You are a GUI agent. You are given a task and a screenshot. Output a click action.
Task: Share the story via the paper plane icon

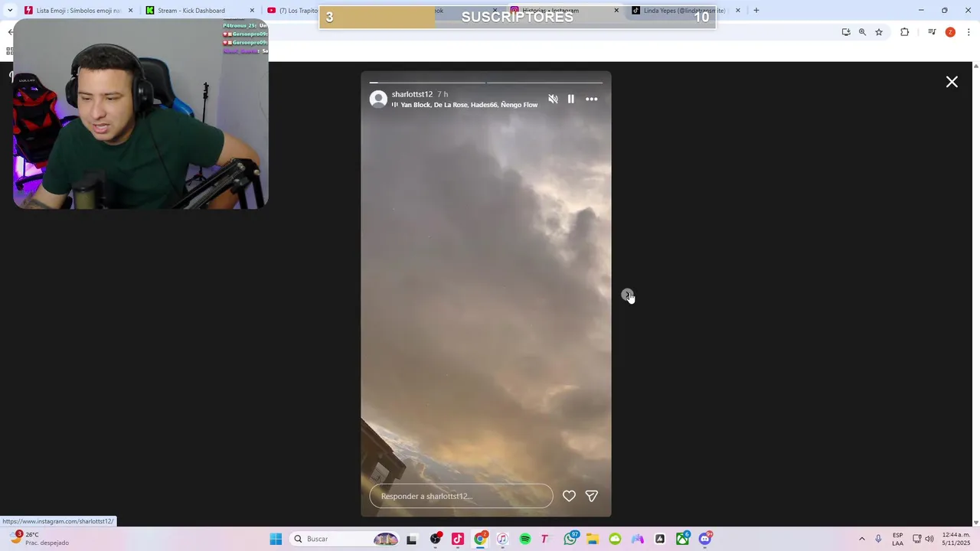(592, 496)
